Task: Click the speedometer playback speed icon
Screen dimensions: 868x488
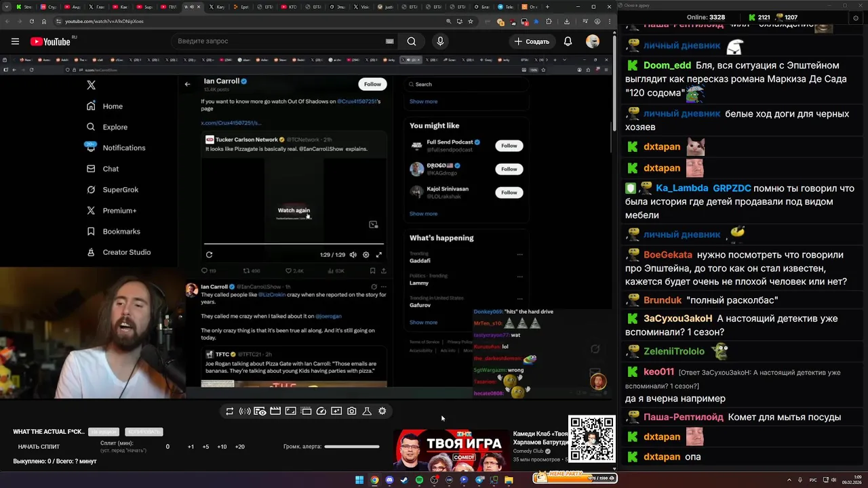Action: pos(321,411)
